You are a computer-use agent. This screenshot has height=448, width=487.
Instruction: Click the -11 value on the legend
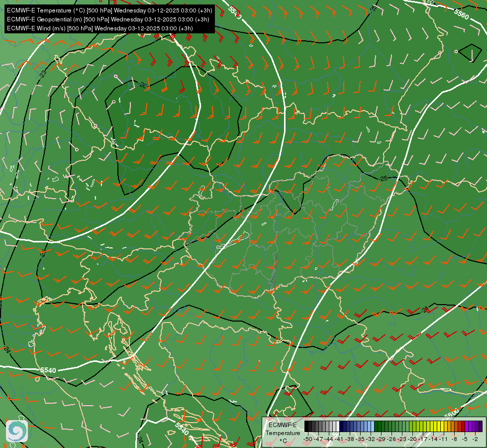(443, 440)
